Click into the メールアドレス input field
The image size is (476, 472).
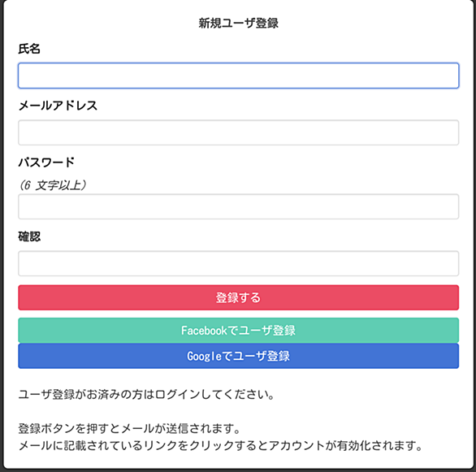point(238,132)
